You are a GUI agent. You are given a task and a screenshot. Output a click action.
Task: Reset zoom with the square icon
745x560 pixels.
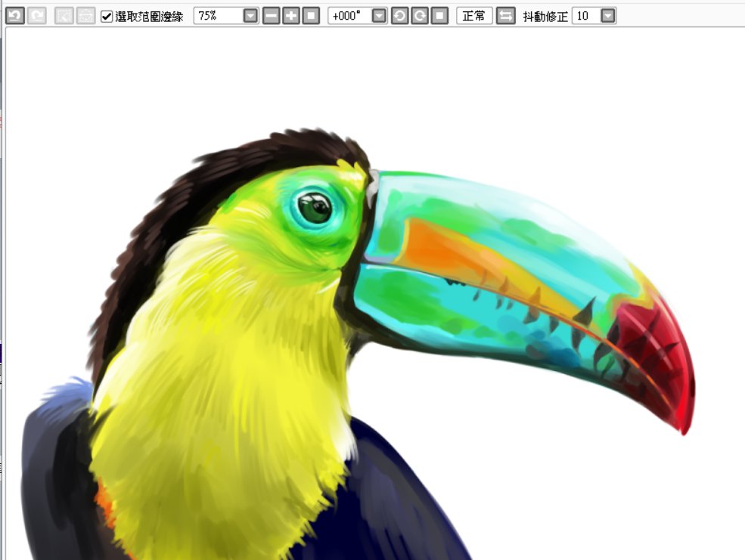[x=311, y=16]
